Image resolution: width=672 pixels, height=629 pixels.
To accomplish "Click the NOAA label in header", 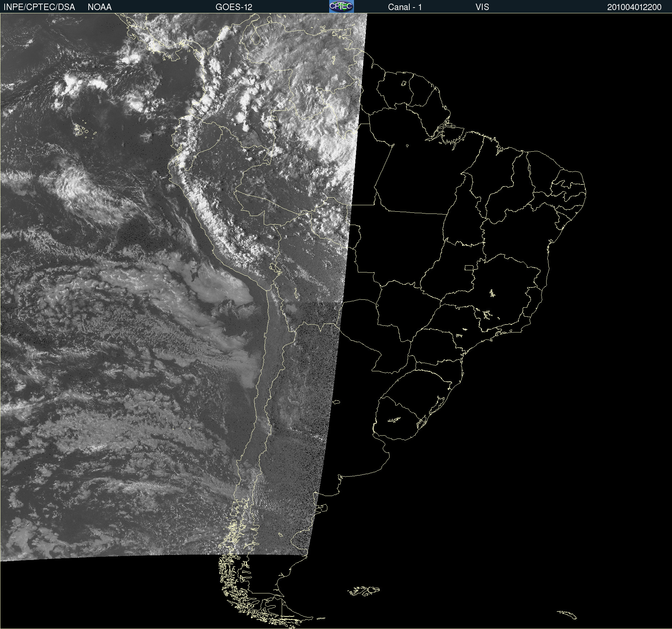I will [100, 7].
